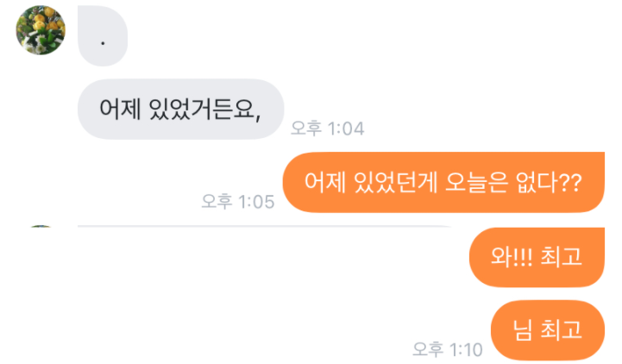Screen dimensions: 622x364
Task: Click the cut-off gray bubble edge under orange message
Action: click(x=264, y=226)
